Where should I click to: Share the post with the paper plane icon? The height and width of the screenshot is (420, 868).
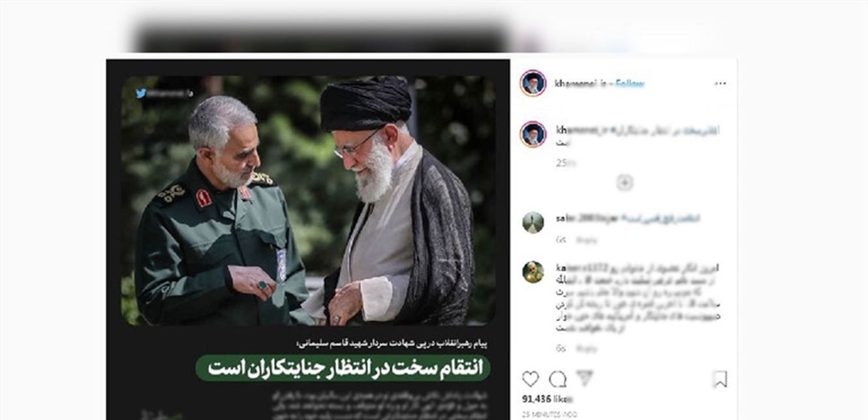coord(585,378)
